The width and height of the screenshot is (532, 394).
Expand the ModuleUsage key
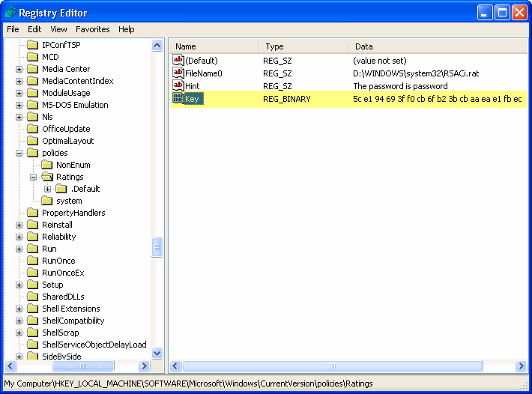19,93
